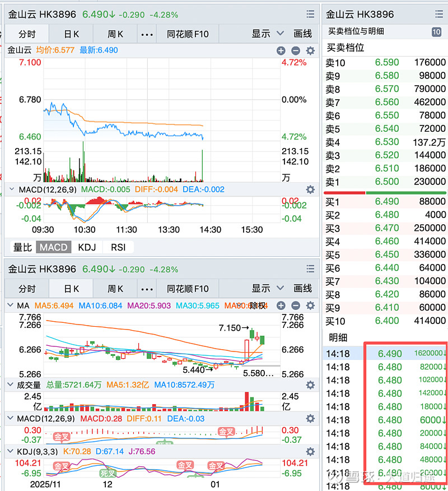Click MA20:5.903 value in MA row

coord(149,305)
